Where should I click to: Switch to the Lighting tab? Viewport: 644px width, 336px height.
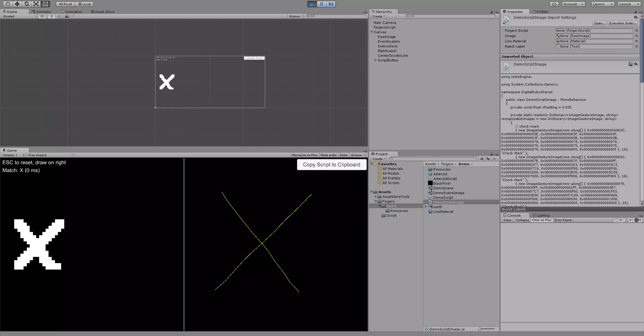[x=541, y=215]
